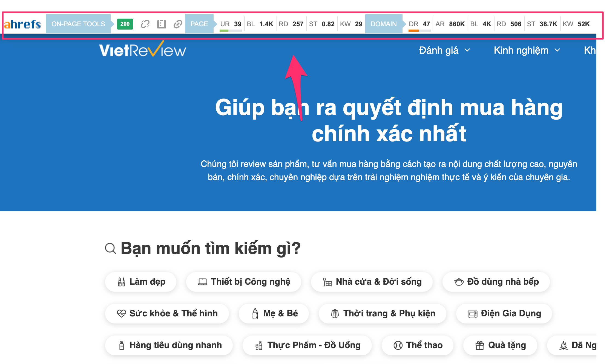Click the microwave icon in Điện Gia Dụng
Screen dimensions: 615x364
[x=473, y=314]
